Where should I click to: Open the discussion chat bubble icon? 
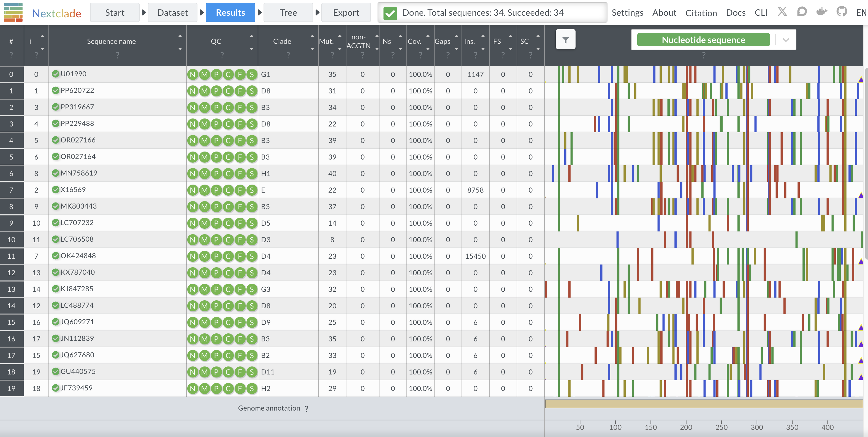click(802, 12)
